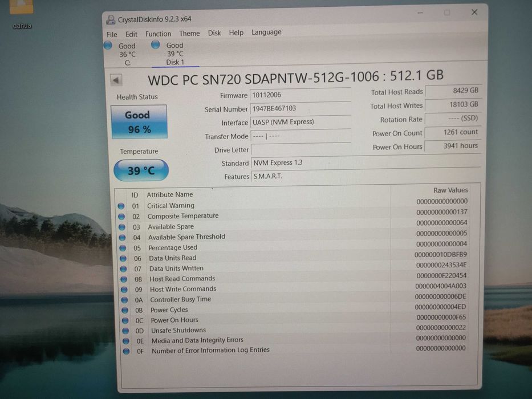Click the status orb for Power Cycles

(124, 310)
